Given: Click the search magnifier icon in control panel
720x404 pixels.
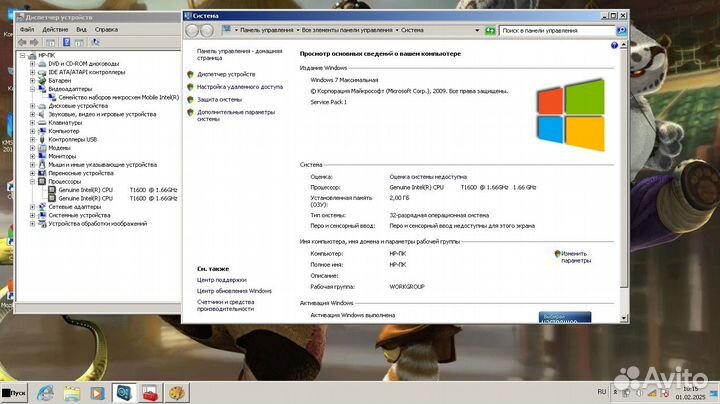Looking at the screenshot, I should pos(621,30).
